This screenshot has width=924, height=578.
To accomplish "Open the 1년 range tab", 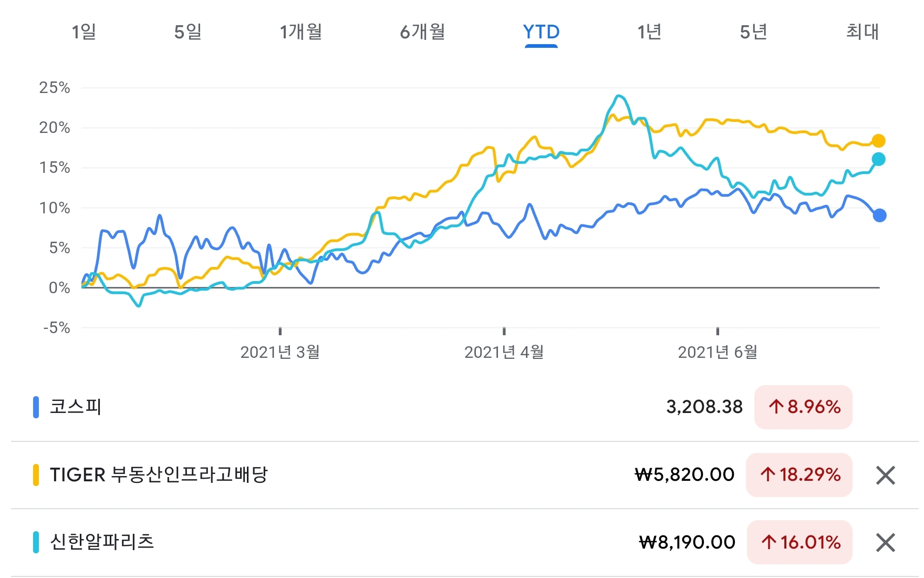I will pyautogui.click(x=649, y=32).
